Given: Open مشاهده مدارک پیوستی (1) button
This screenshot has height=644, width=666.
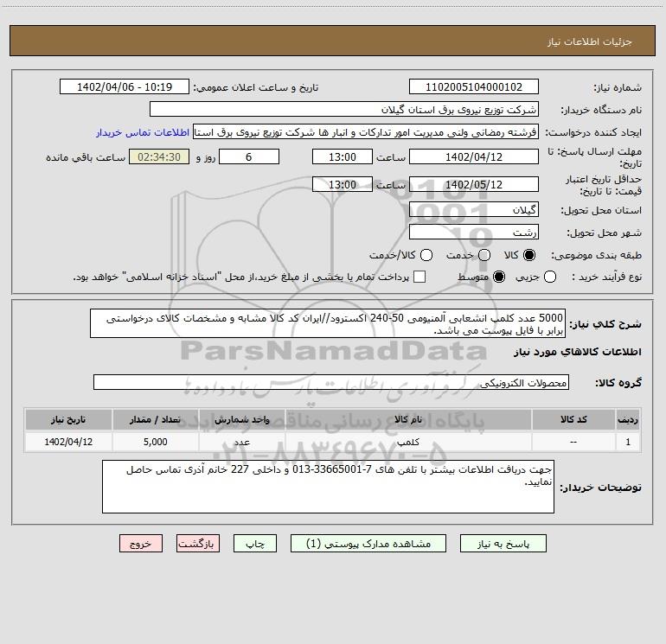Looking at the screenshot, I should point(368,544).
